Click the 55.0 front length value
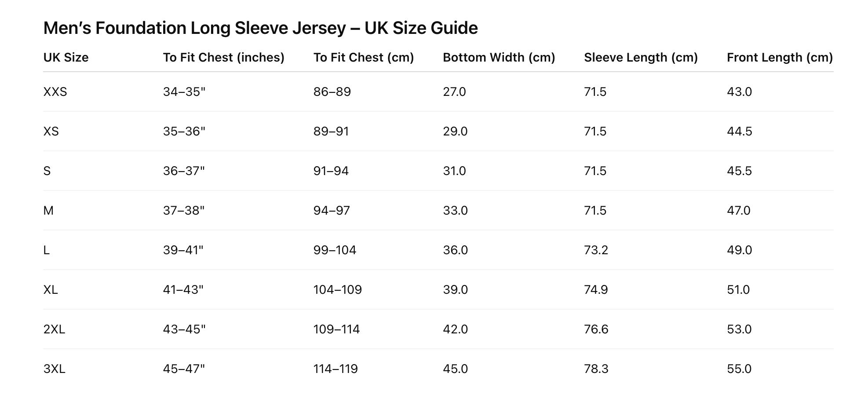868x402 pixels. click(739, 369)
